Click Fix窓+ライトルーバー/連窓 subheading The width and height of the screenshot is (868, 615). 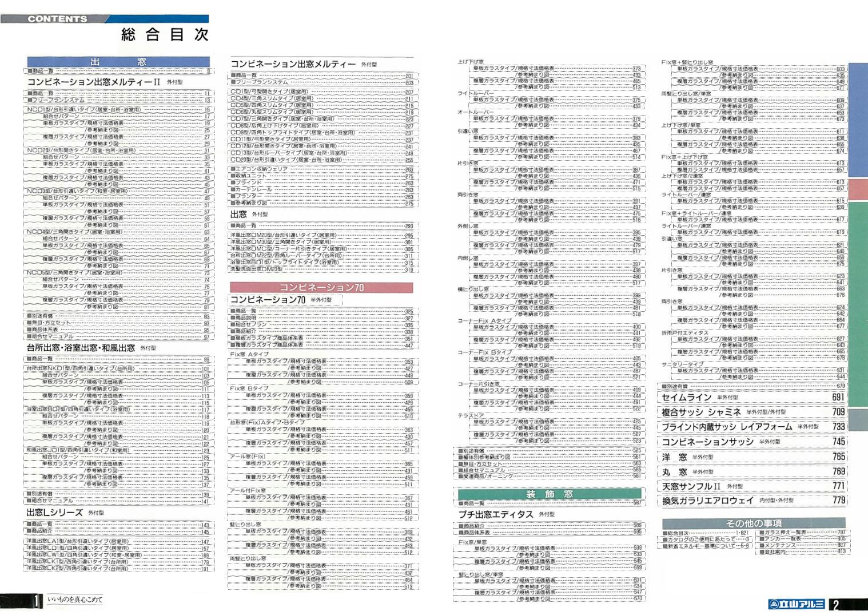696,213
